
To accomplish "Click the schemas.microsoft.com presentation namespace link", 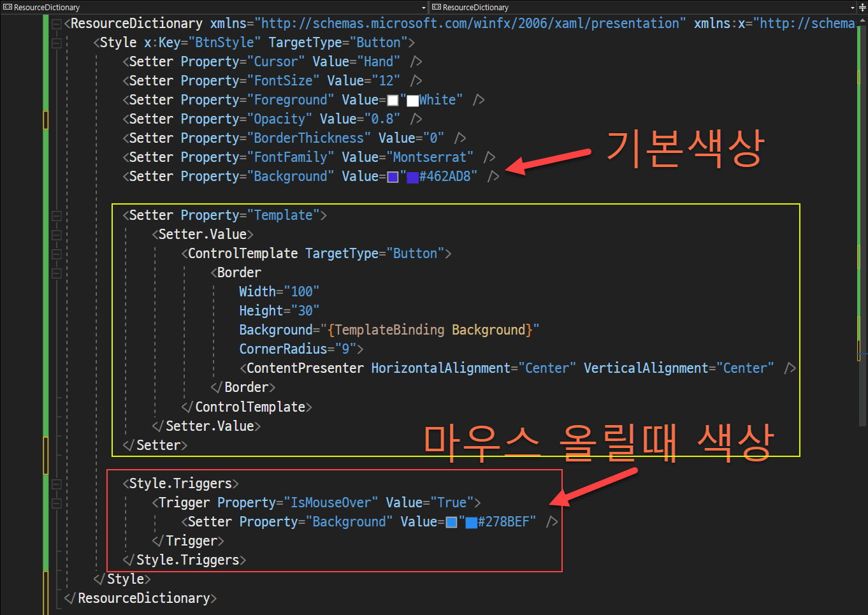I will click(468, 23).
